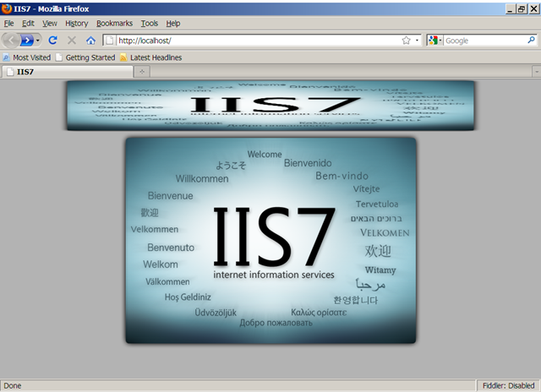Image resolution: width=541 pixels, height=392 pixels.
Task: Open the History menu
Action: 77,23
